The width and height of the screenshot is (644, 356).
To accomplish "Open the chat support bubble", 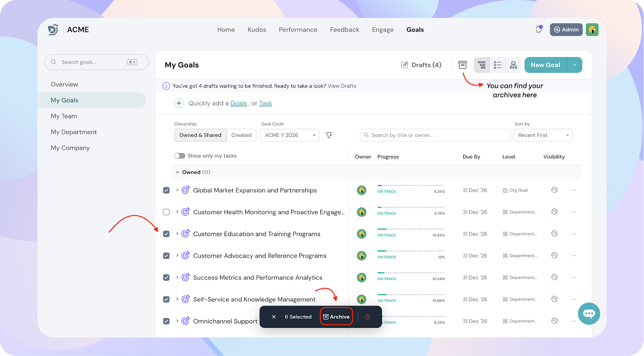I will [589, 313].
